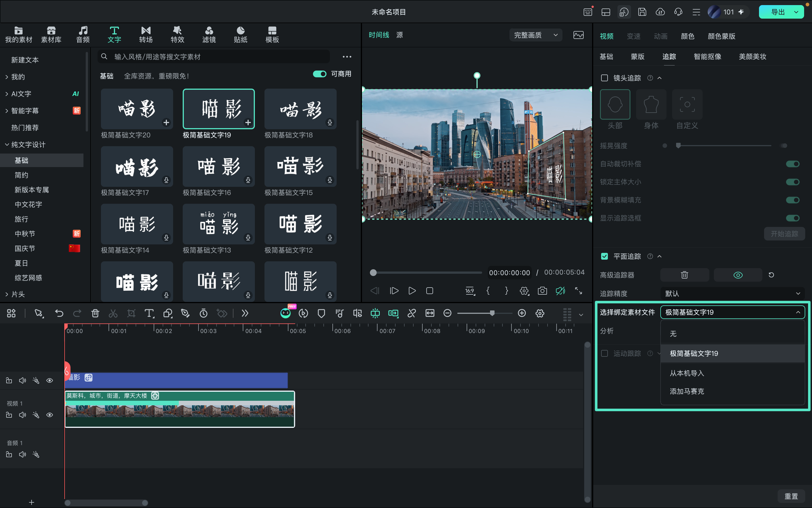Toggle advanced tracker visibility eye button

[738, 275]
